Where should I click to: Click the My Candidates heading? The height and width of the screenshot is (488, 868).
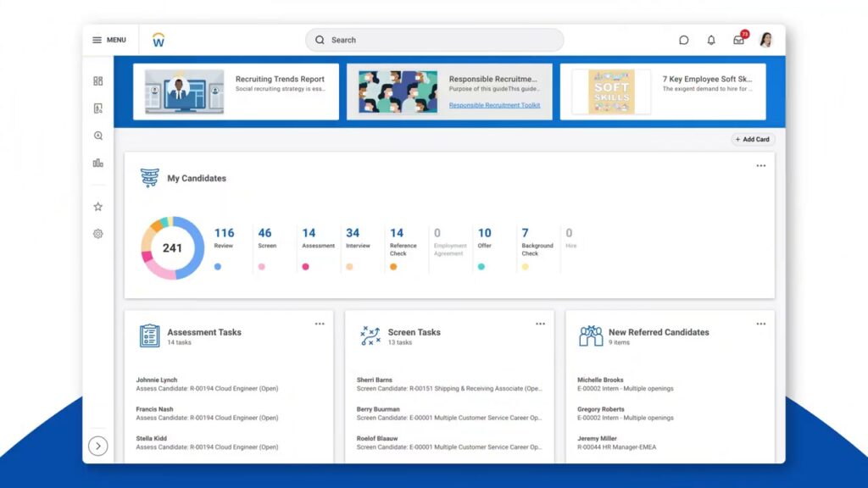point(197,178)
